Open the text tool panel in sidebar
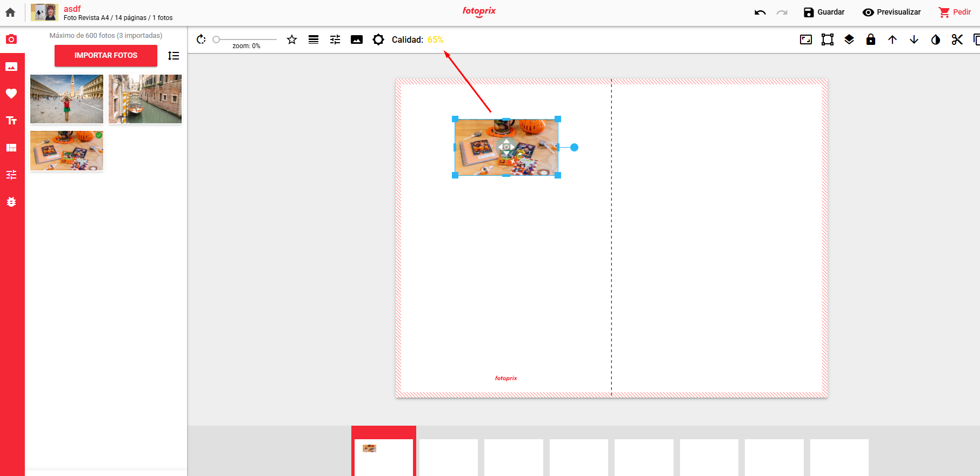Viewport: 980px width, 476px height. point(11,121)
